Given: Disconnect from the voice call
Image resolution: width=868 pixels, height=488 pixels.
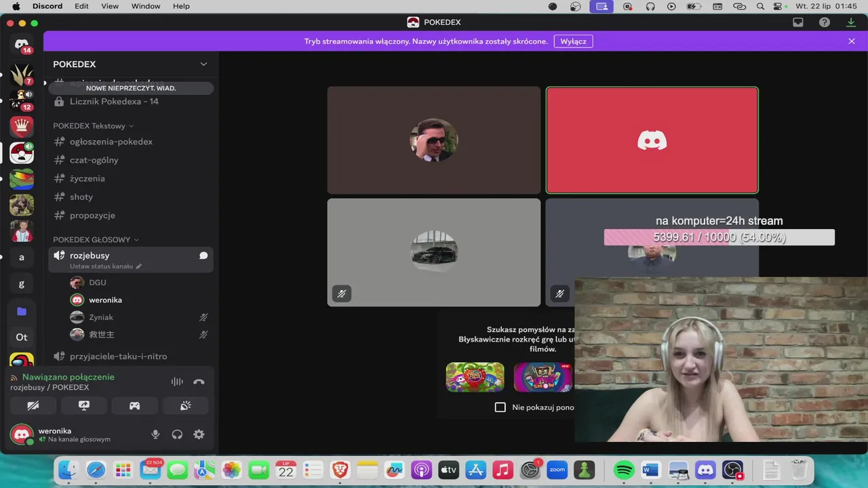Looking at the screenshot, I should pos(199,382).
